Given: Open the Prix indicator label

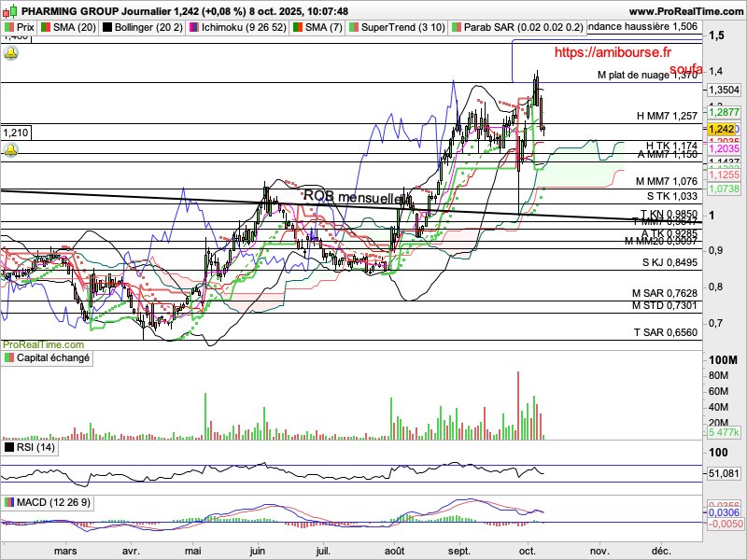Looking at the screenshot, I should (x=25, y=27).
